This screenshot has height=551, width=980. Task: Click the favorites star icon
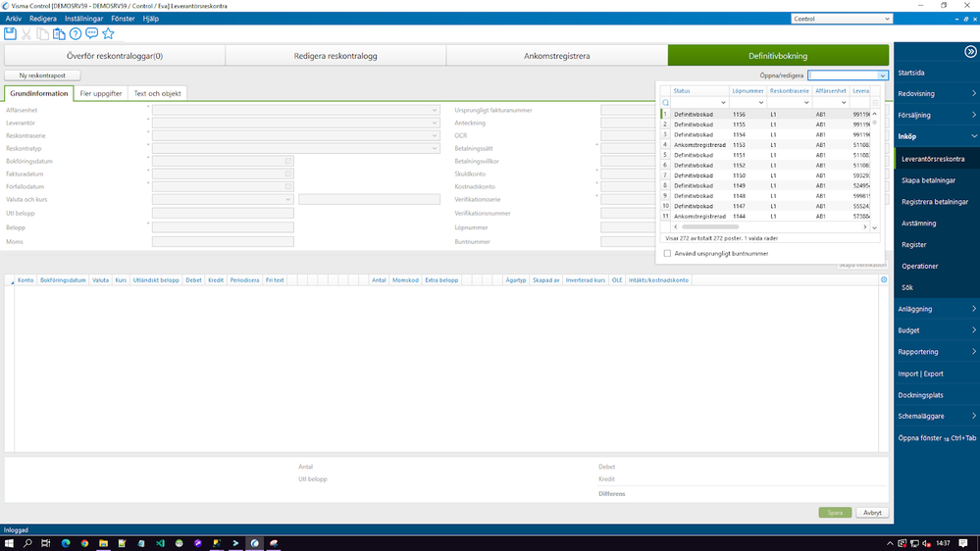pyautogui.click(x=108, y=33)
